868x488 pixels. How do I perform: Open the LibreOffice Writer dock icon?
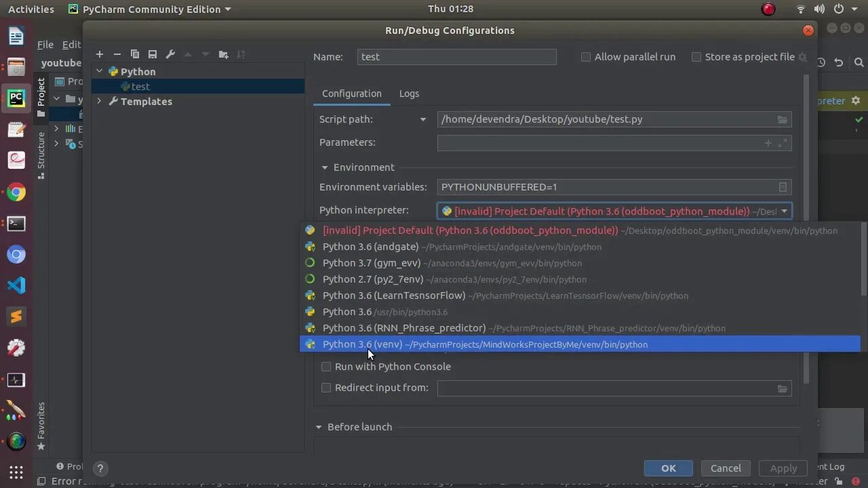point(16,36)
